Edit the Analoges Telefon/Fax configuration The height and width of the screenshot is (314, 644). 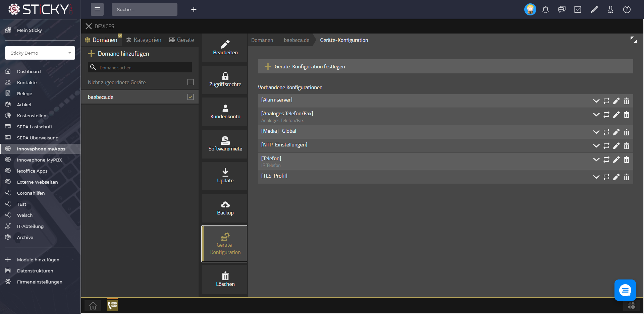(616, 115)
